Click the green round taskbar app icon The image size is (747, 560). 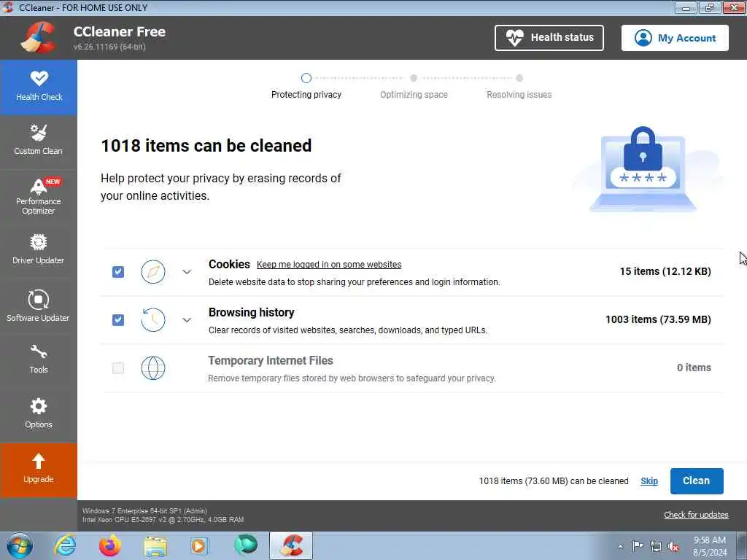click(x=246, y=545)
